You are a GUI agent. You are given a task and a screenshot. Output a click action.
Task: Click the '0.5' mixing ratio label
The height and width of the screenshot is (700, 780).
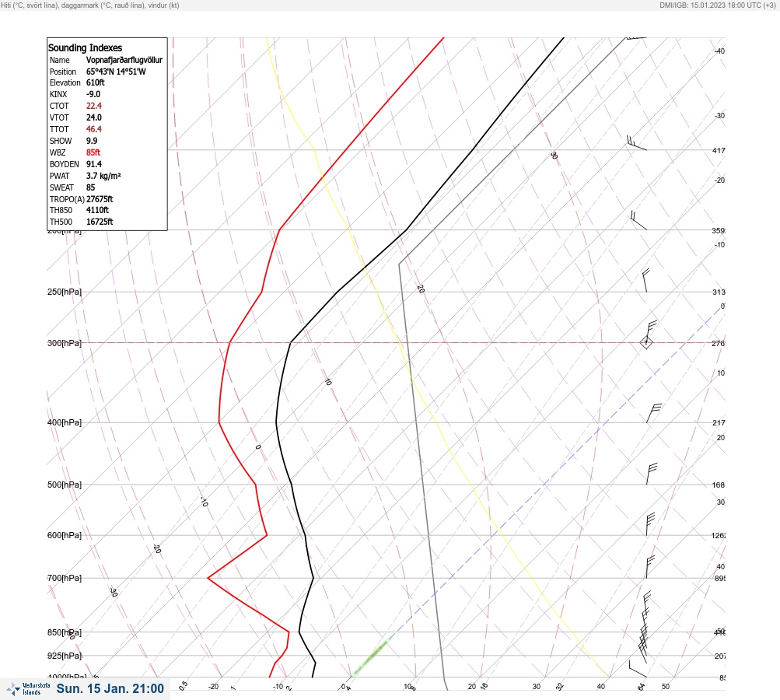tap(183, 685)
